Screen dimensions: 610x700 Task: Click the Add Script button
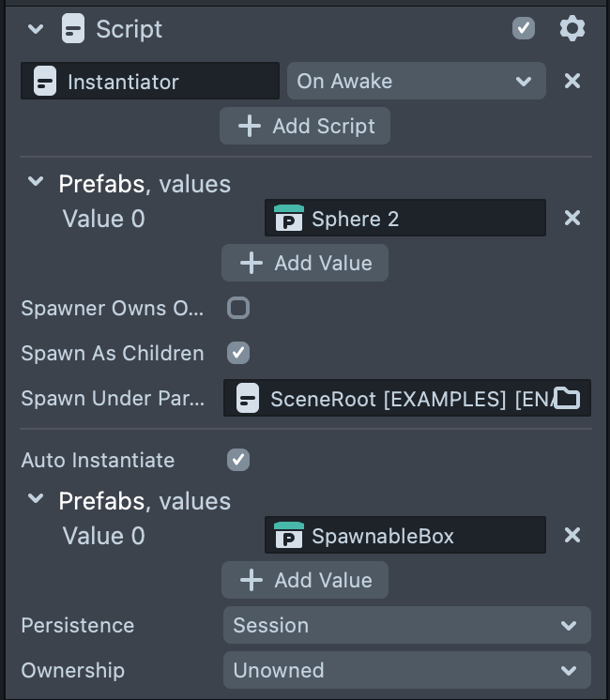coord(305,127)
